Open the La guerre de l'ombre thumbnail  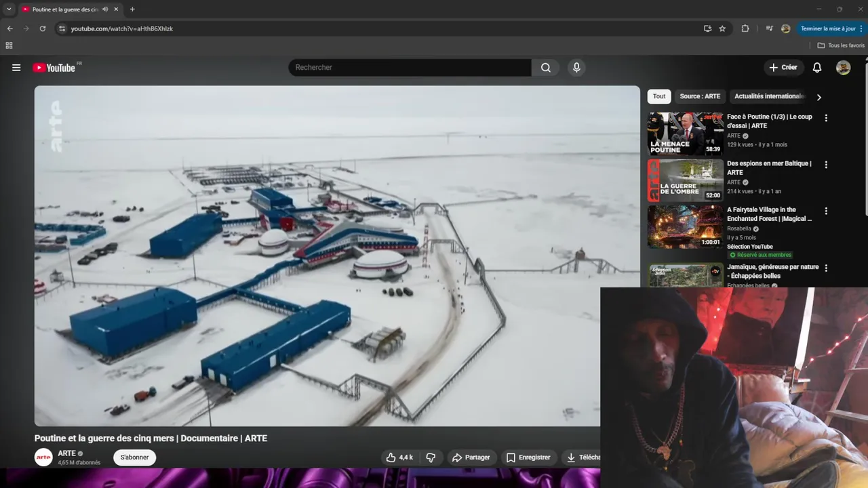coord(685,180)
